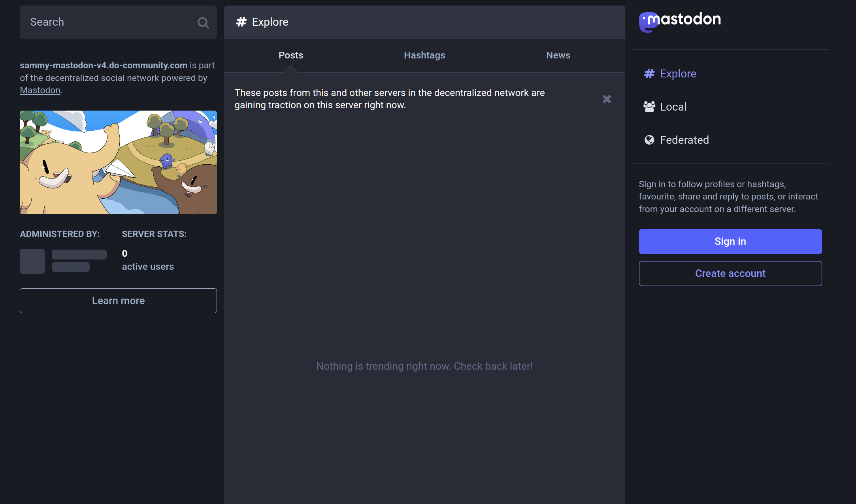Click the Sign in button
This screenshot has width=856, height=504.
pyautogui.click(x=730, y=241)
